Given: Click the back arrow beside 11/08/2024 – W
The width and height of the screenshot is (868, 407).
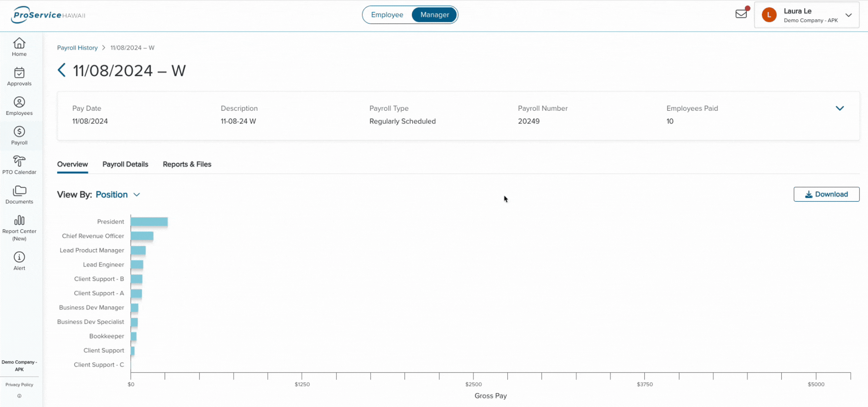Looking at the screenshot, I should [61, 71].
